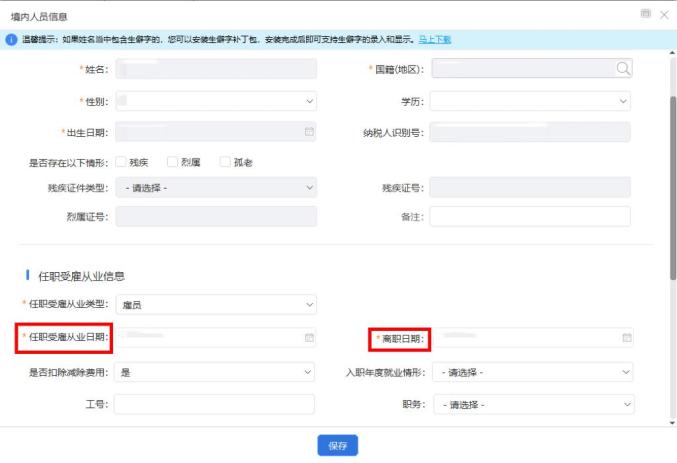
Task: Close the 境内人员信息 dialog
Action: (664, 13)
